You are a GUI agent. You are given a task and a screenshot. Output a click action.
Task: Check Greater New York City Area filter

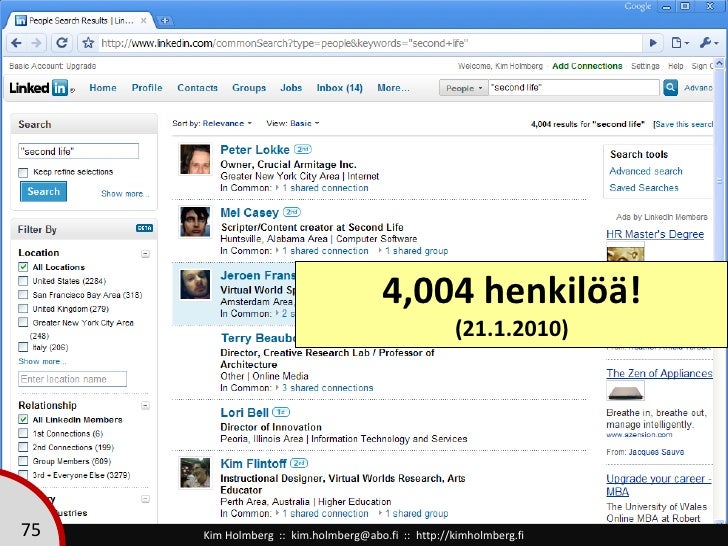coord(23,322)
